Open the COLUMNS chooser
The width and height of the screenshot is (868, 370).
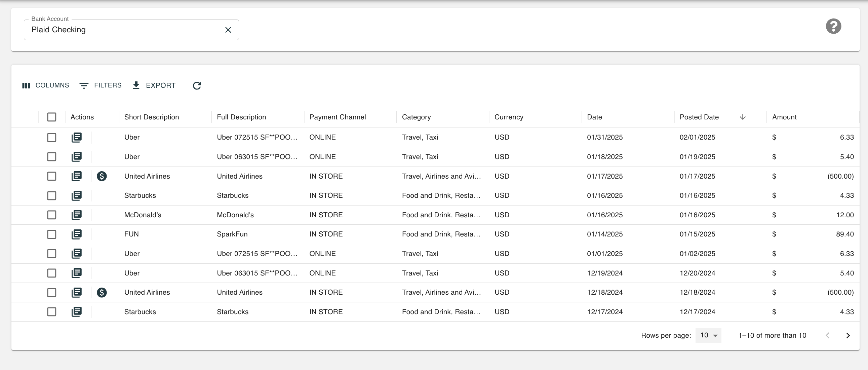45,85
